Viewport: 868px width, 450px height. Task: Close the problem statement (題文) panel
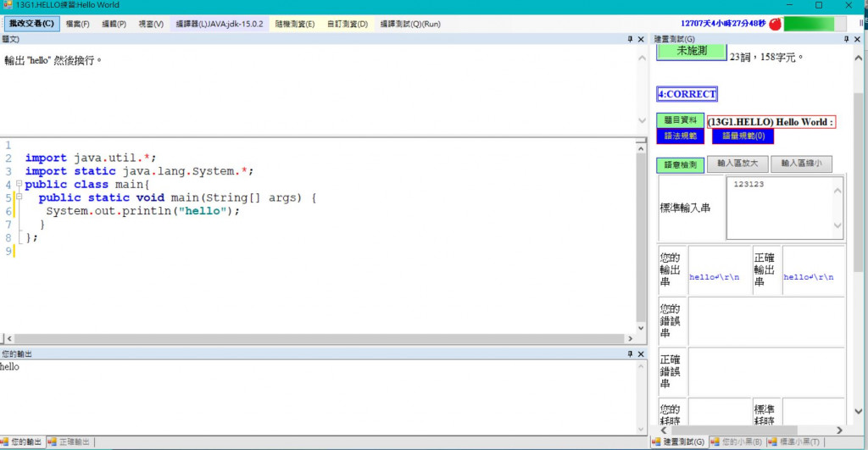641,39
